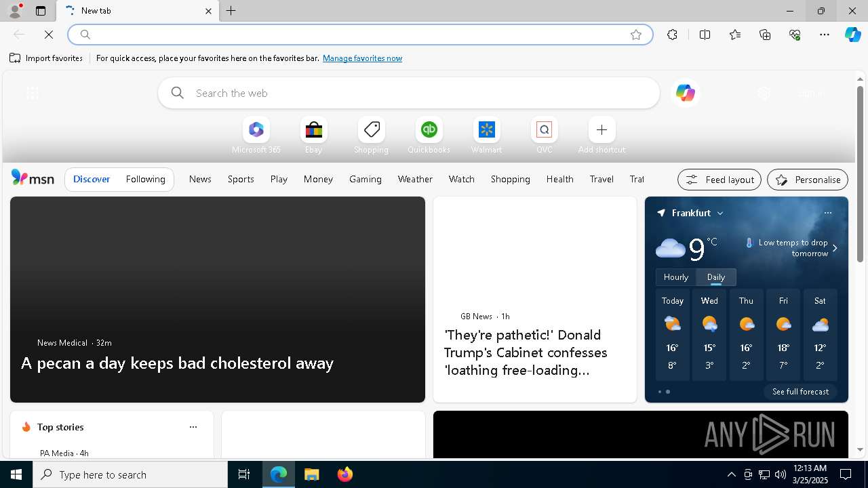The image size is (868, 488).
Task: Click the msn logo
Action: click(33, 178)
